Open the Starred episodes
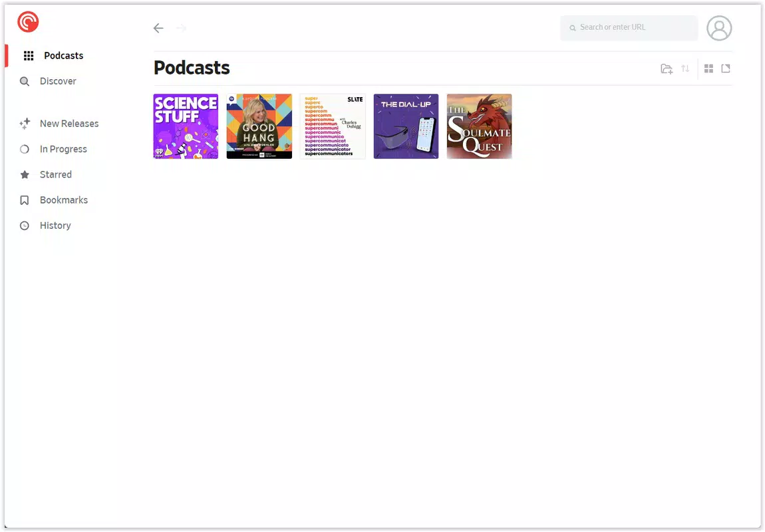 [56, 174]
